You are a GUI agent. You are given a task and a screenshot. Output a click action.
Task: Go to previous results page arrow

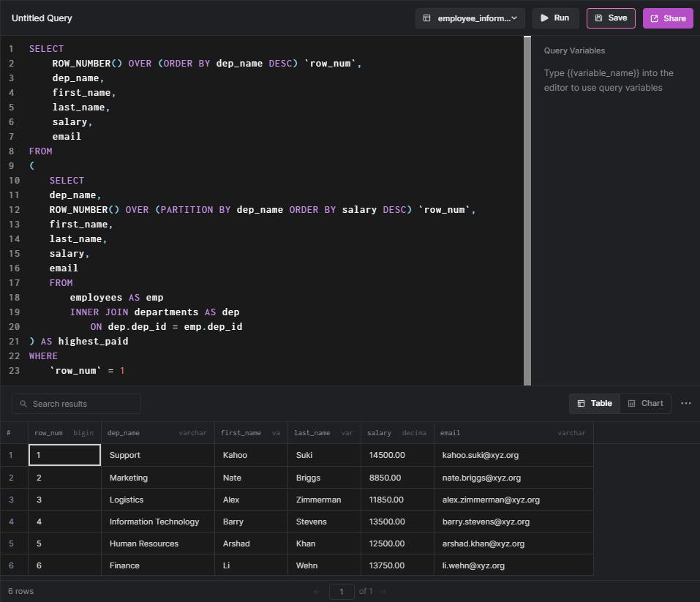pos(317,591)
